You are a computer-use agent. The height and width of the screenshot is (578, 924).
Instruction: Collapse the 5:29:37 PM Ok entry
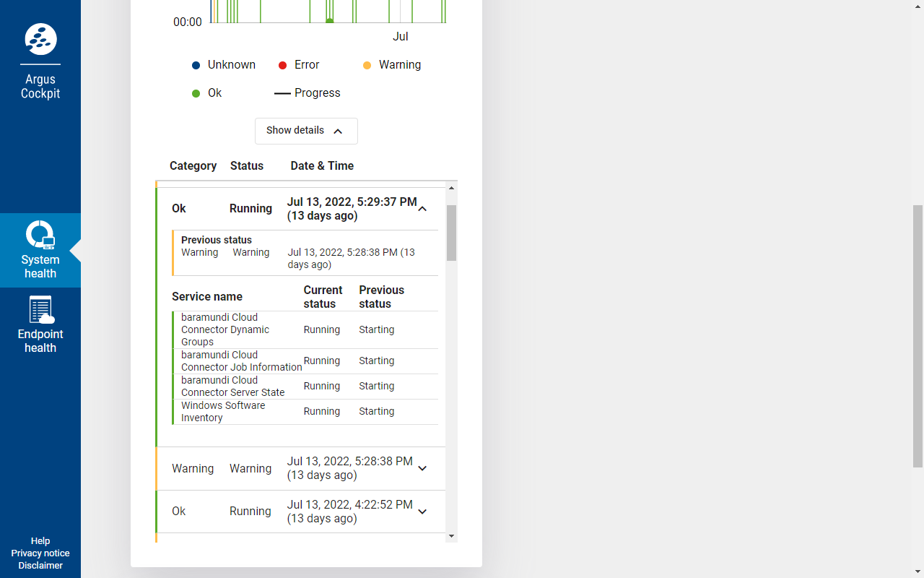tap(422, 209)
